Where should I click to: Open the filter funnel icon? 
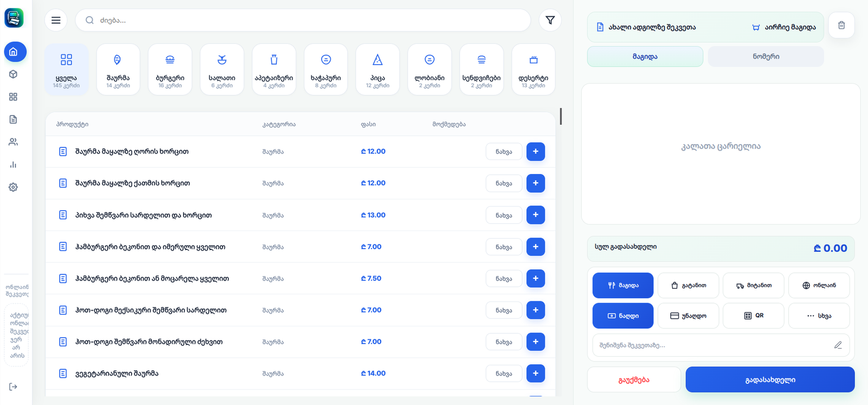(550, 20)
